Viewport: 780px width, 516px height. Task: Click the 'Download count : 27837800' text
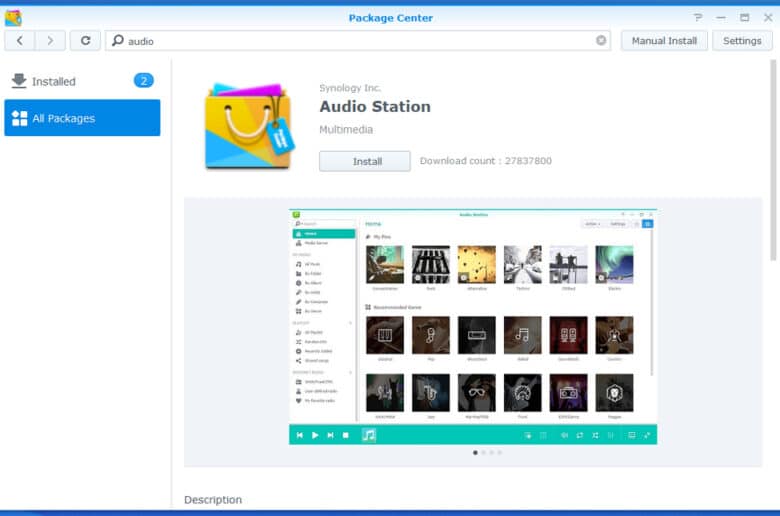click(x=486, y=161)
